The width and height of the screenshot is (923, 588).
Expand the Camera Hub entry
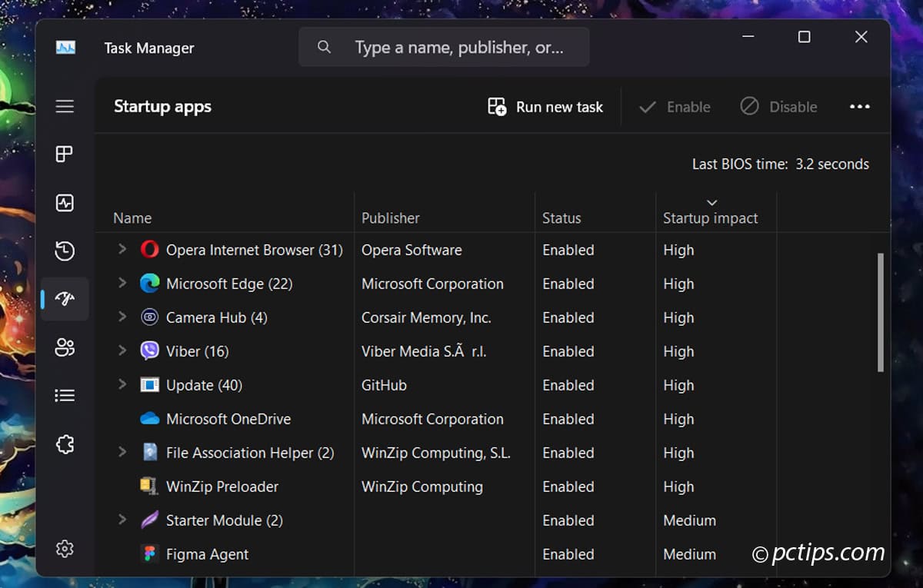click(x=122, y=317)
